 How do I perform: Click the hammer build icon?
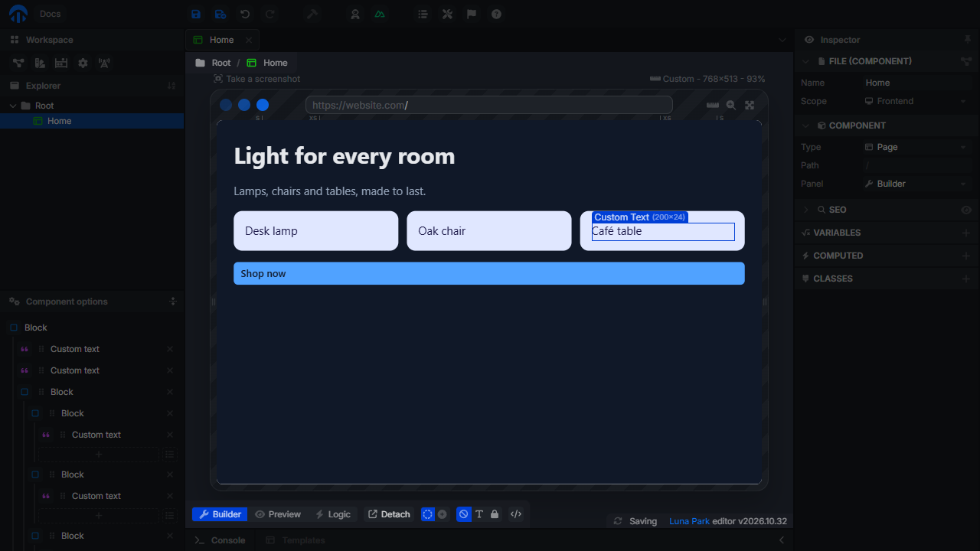(x=312, y=14)
